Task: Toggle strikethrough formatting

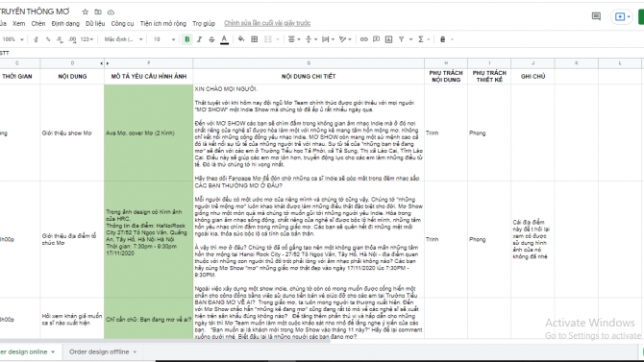Action: [211, 39]
